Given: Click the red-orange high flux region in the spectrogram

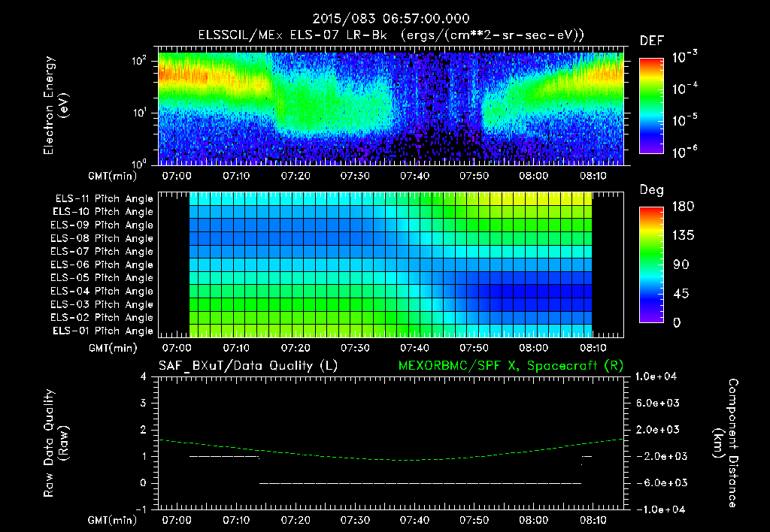Looking at the screenshot, I should tap(184, 76).
